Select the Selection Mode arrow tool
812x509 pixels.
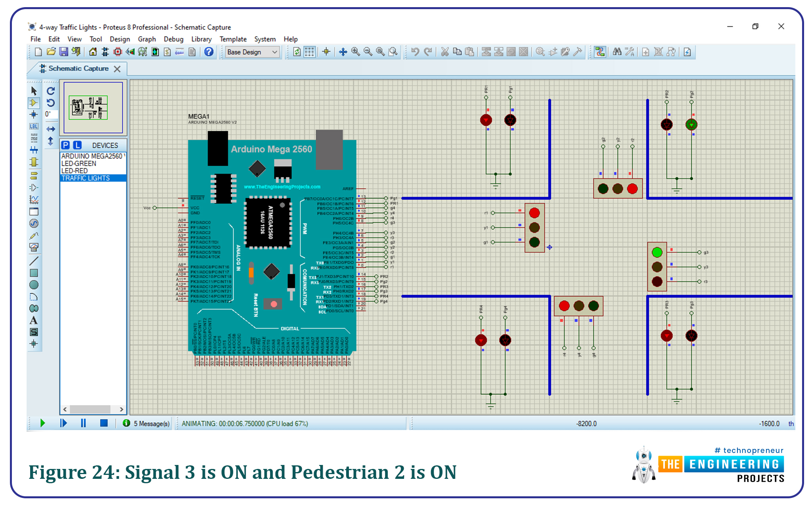pos(34,91)
